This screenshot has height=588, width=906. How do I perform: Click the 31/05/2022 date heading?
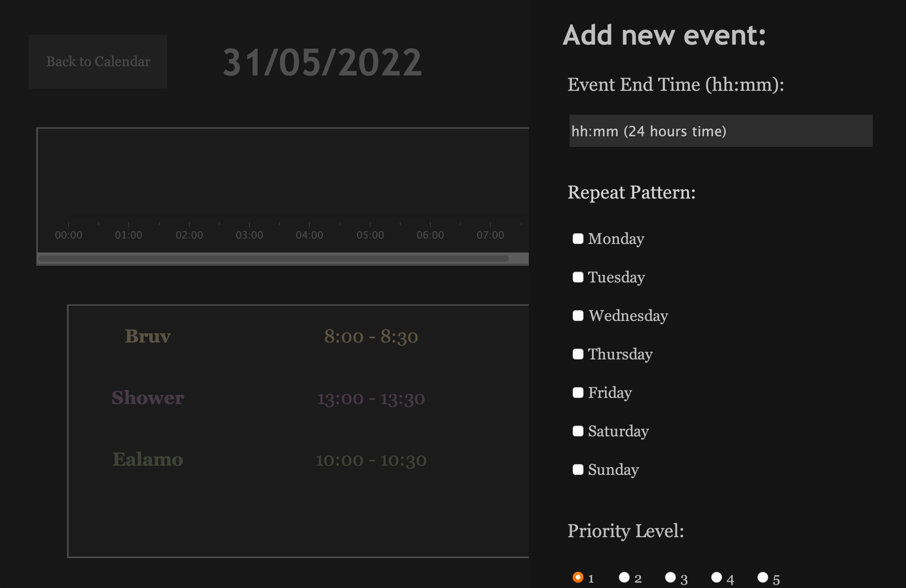323,62
